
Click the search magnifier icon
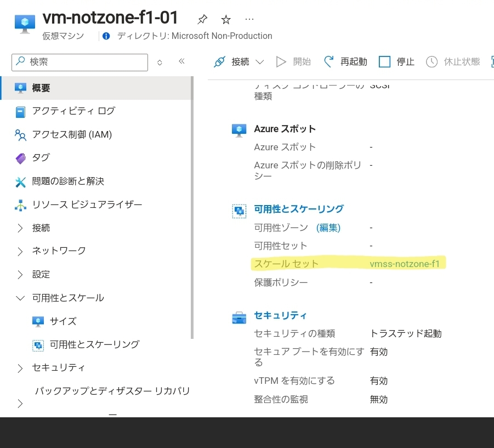click(x=20, y=61)
